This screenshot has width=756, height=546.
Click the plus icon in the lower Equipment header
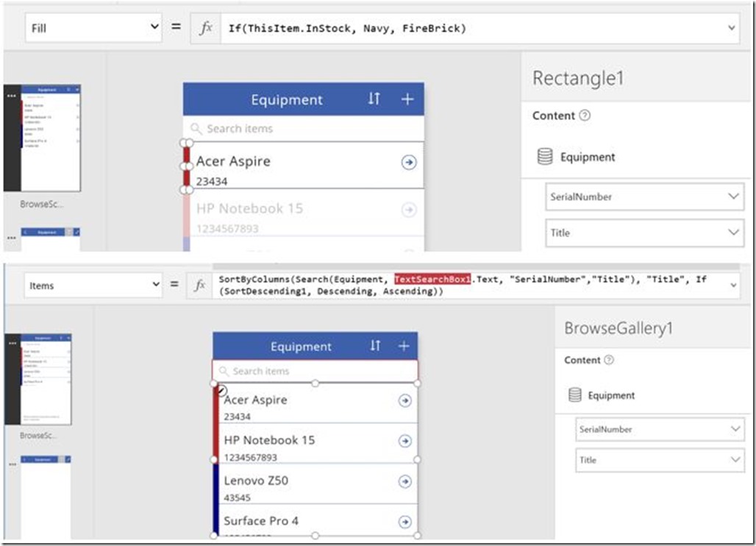403,346
